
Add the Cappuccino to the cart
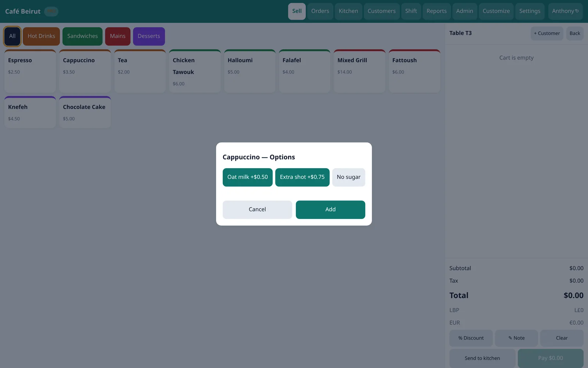click(x=330, y=210)
